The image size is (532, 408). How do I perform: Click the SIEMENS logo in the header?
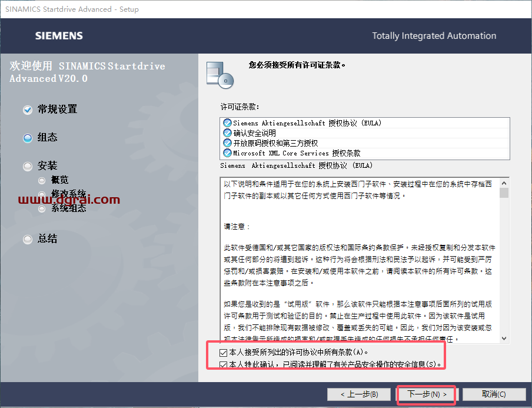[59, 36]
